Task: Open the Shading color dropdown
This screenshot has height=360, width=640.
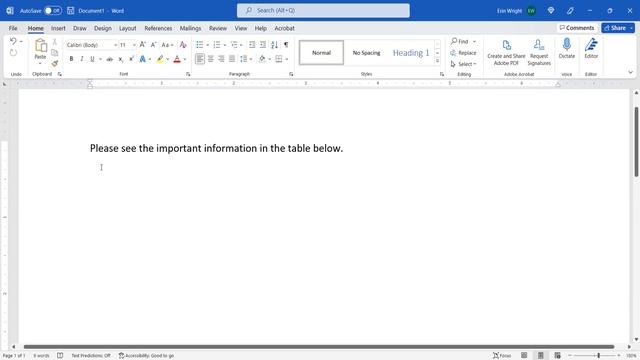Action: coord(270,59)
